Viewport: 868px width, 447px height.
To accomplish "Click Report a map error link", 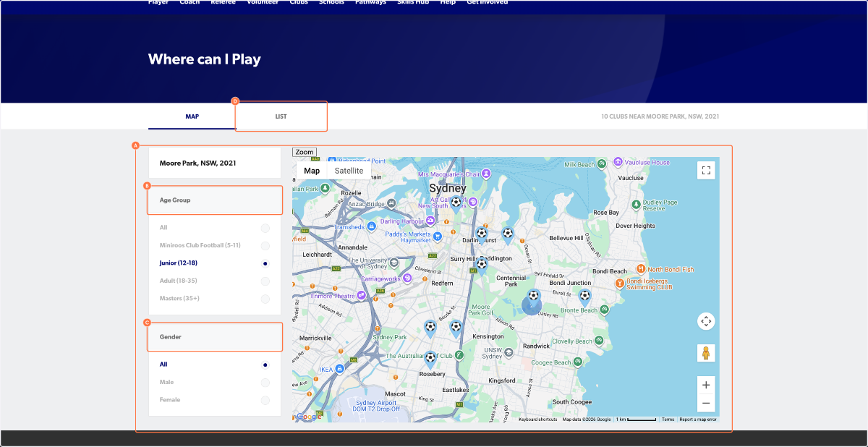I will pyautogui.click(x=698, y=420).
